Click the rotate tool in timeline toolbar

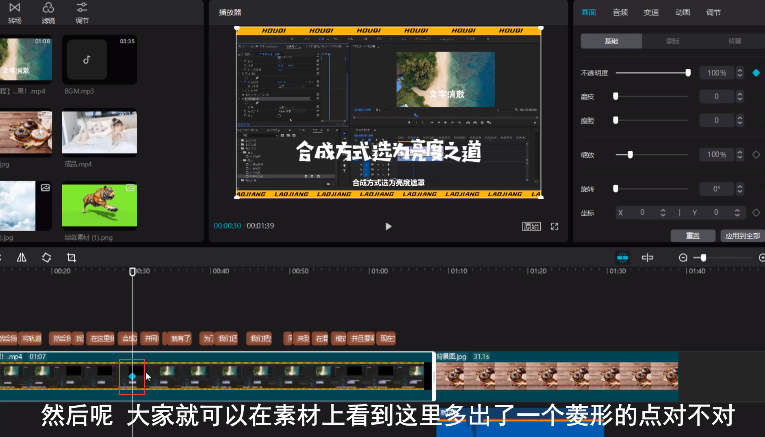point(46,257)
